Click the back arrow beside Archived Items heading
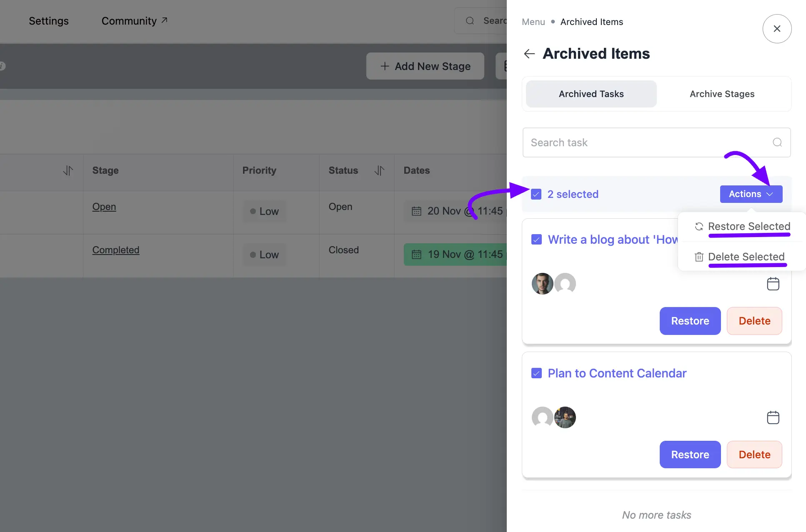The width and height of the screenshot is (806, 532). (529, 54)
